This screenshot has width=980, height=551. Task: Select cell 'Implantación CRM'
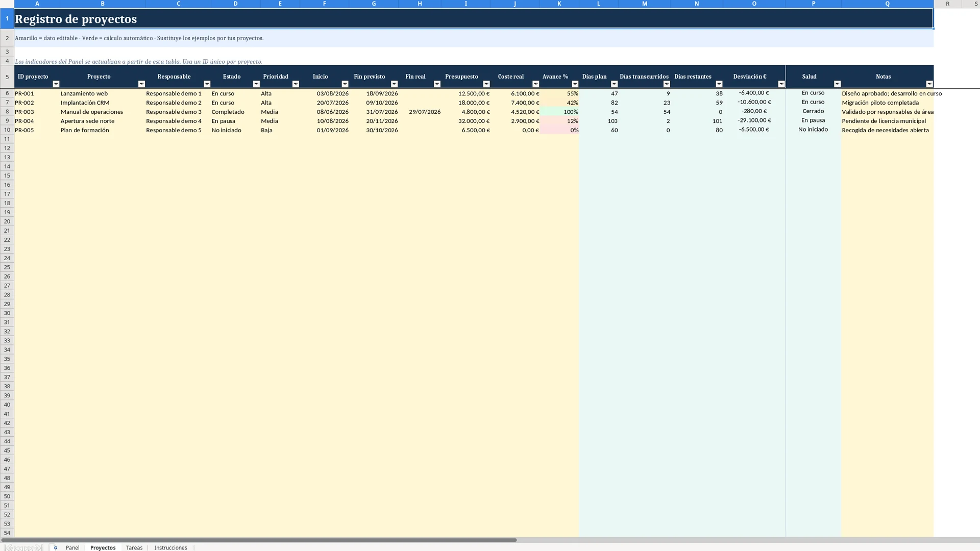pyautogui.click(x=103, y=103)
